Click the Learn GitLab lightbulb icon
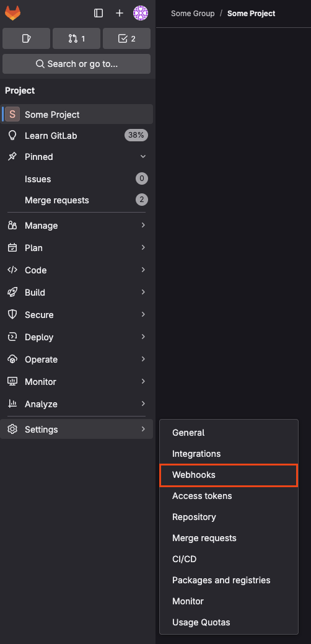 click(x=12, y=136)
